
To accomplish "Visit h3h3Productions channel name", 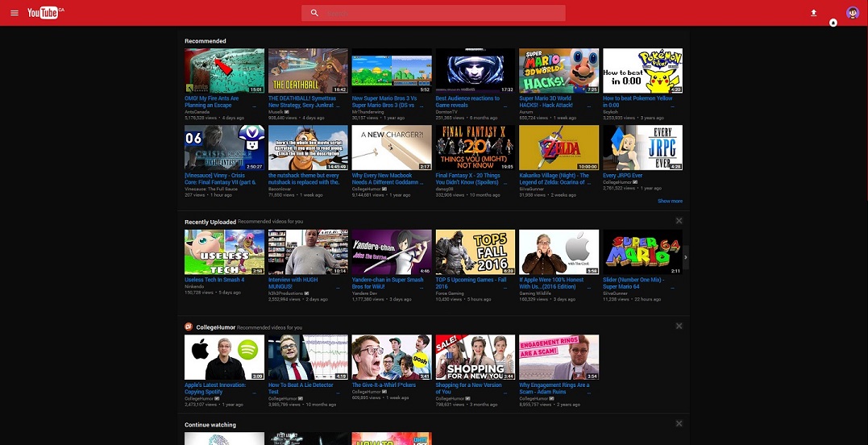I will pos(285,293).
